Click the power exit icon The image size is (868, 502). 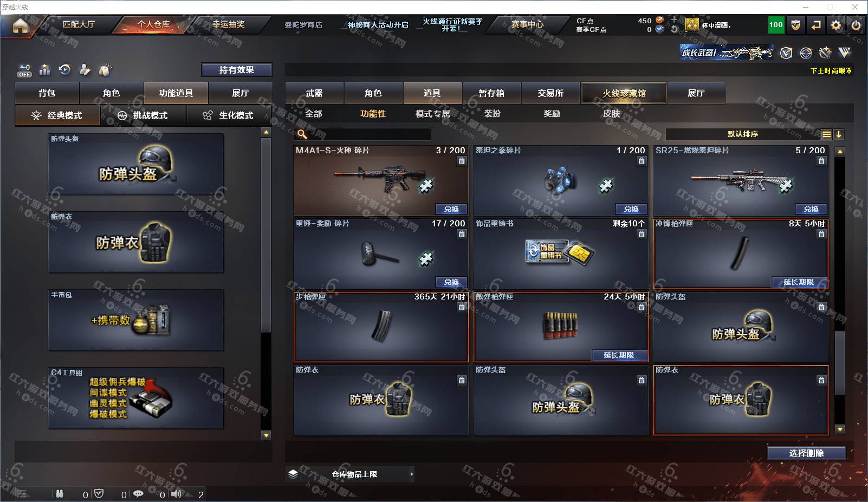[856, 25]
